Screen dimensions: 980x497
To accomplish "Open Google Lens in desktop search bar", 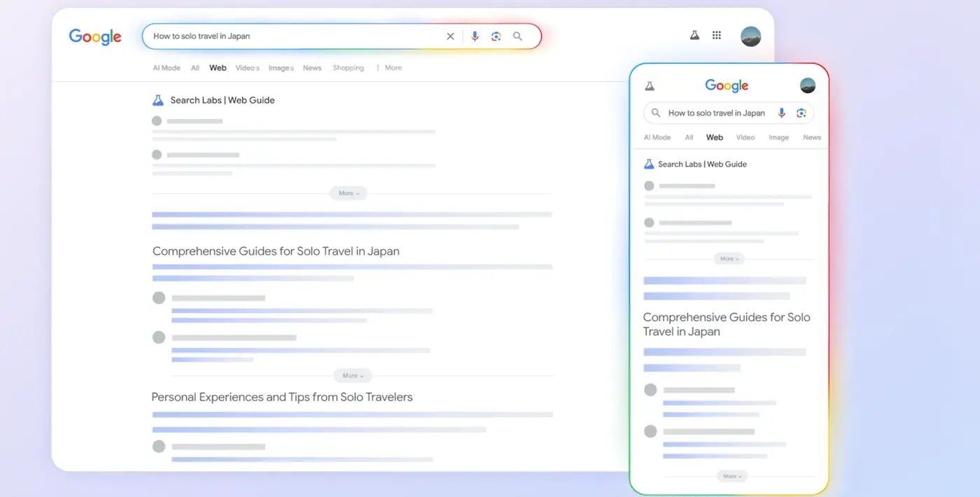I will coord(496,36).
